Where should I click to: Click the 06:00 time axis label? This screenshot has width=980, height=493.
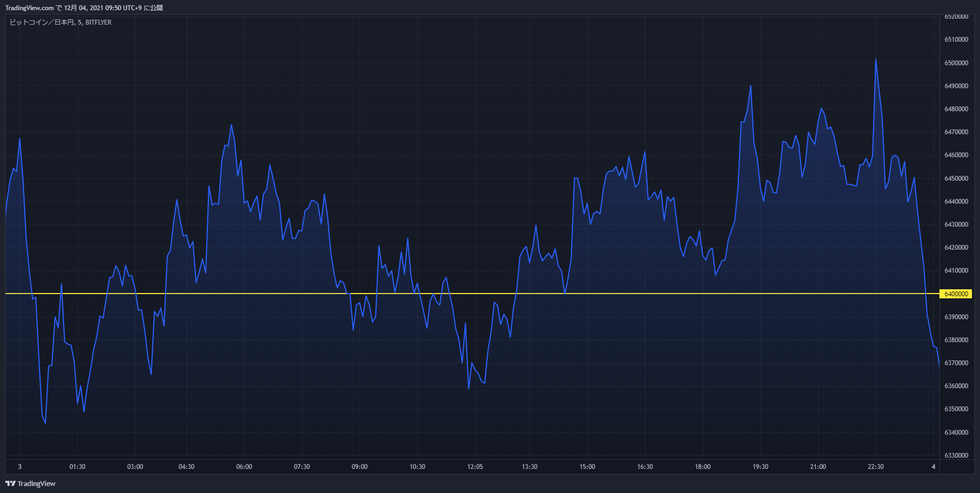point(244,467)
